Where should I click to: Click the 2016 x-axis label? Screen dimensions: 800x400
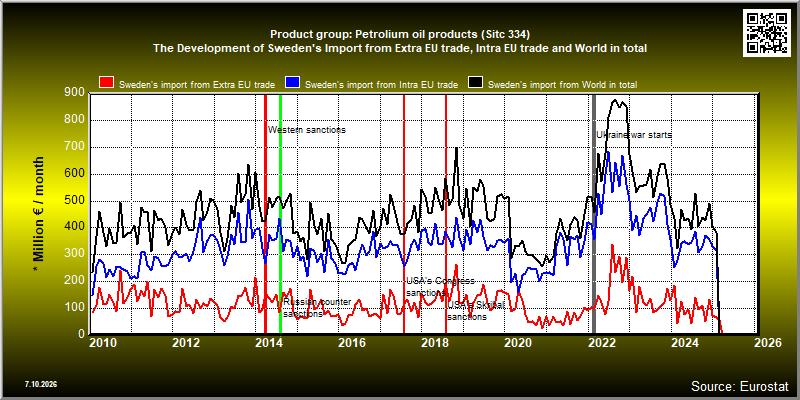click(x=353, y=343)
